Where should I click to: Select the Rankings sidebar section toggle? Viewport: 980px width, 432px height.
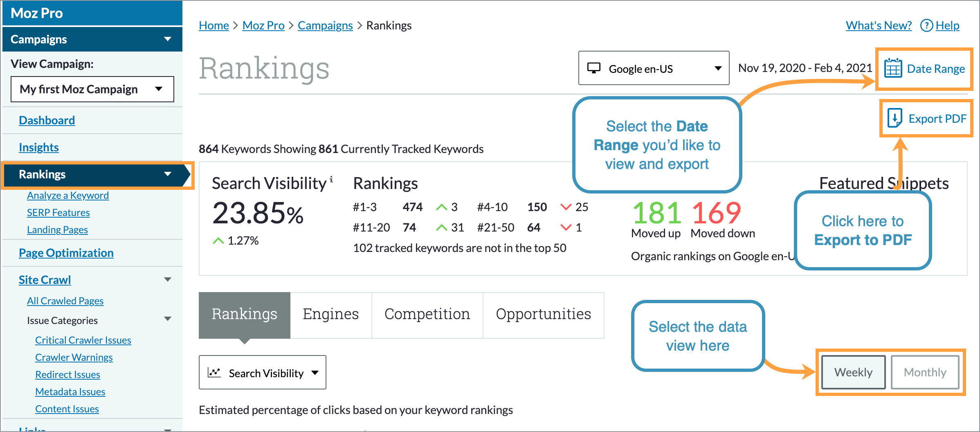click(x=168, y=174)
